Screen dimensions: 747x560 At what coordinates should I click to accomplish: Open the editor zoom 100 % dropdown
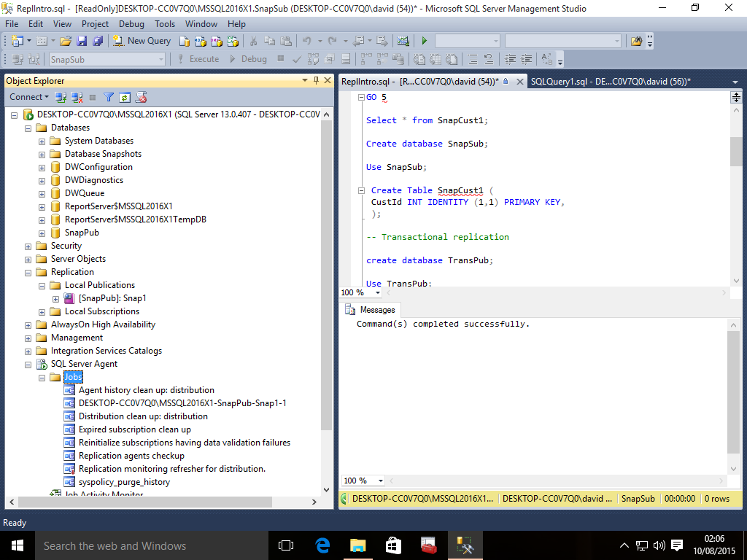[378, 292]
